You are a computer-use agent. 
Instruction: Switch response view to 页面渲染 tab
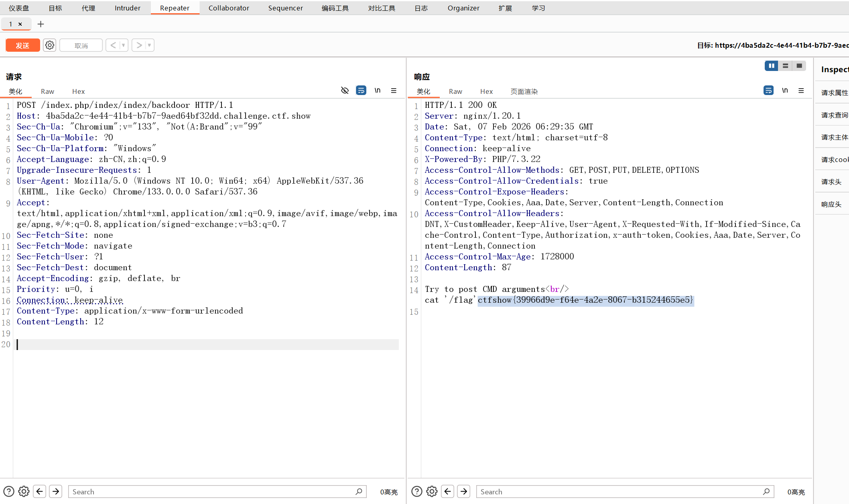pos(524,91)
